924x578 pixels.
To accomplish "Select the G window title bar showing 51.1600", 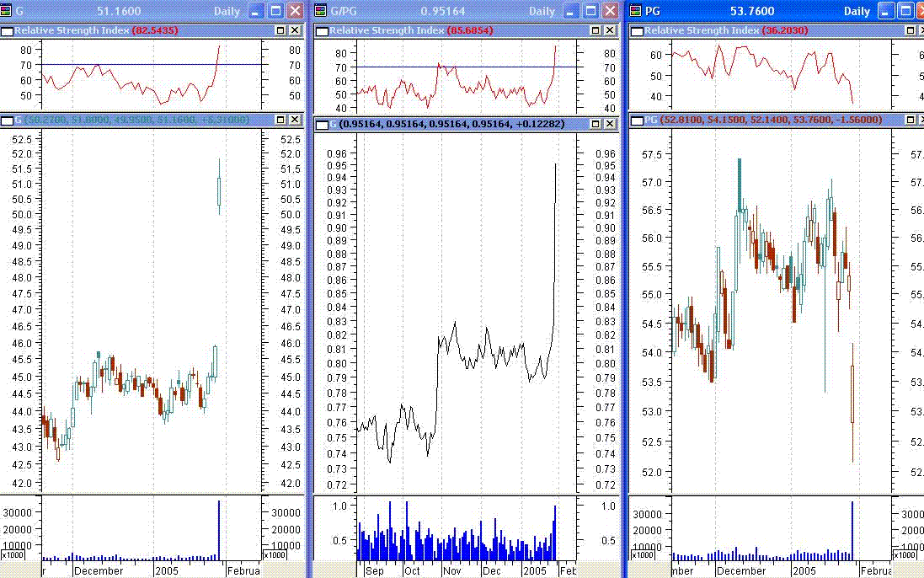I will tap(152, 11).
